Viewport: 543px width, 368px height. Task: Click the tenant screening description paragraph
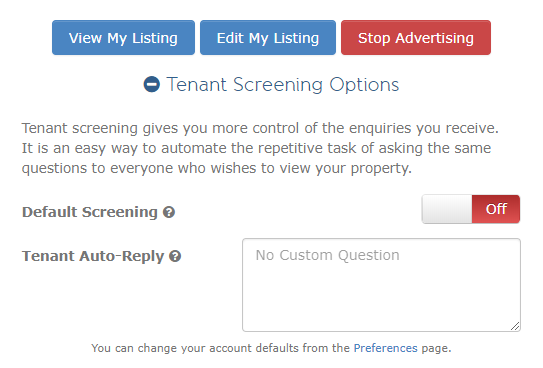coord(260,148)
